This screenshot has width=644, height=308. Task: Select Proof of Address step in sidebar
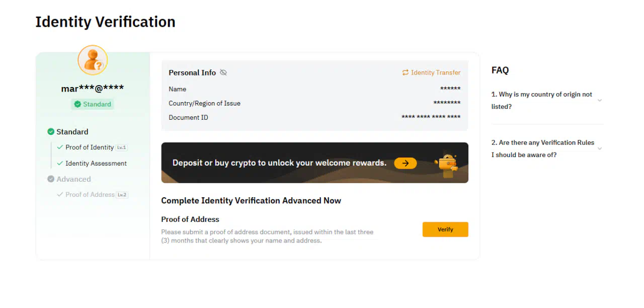pos(90,195)
